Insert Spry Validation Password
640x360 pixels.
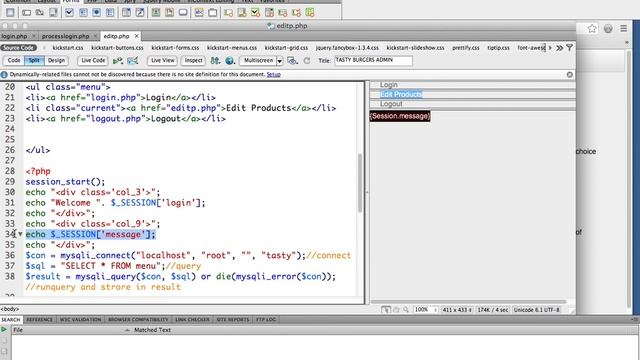click(283, 13)
